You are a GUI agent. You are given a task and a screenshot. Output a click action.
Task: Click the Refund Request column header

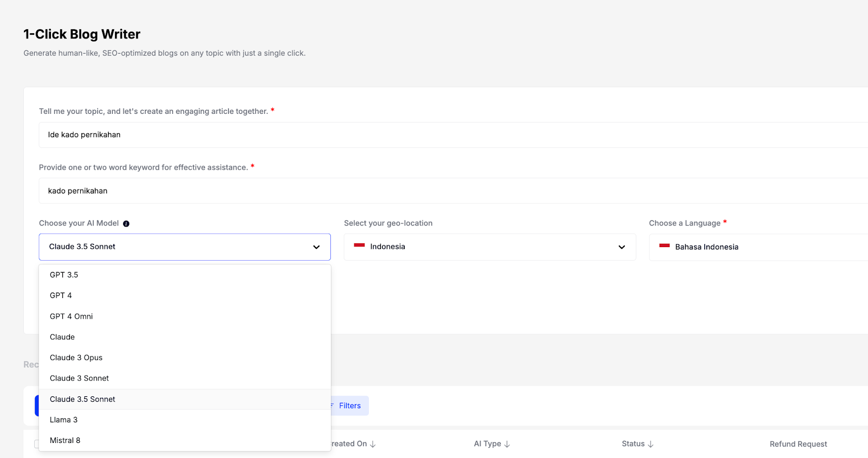coord(798,444)
